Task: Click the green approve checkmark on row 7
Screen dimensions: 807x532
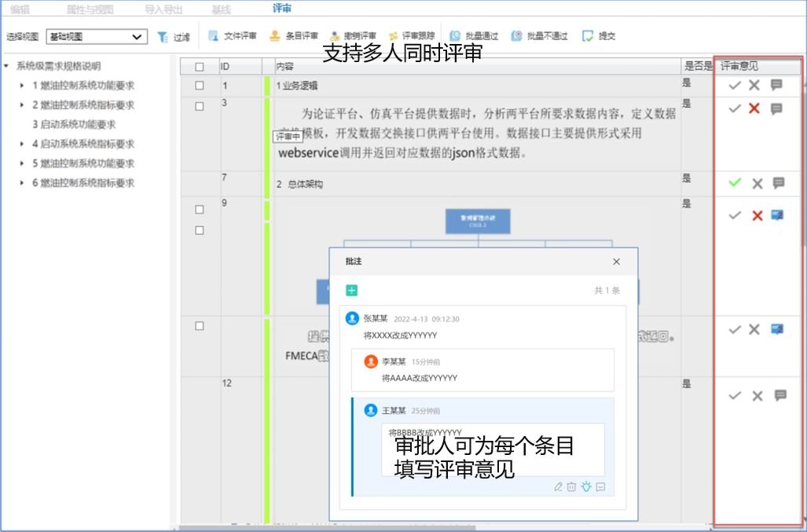Action: coord(735,183)
